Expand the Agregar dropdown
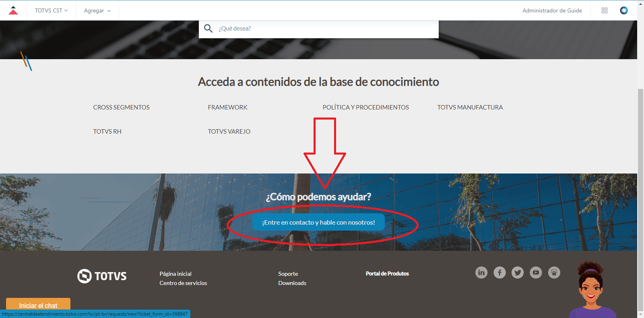The width and height of the screenshot is (644, 318). [x=97, y=10]
